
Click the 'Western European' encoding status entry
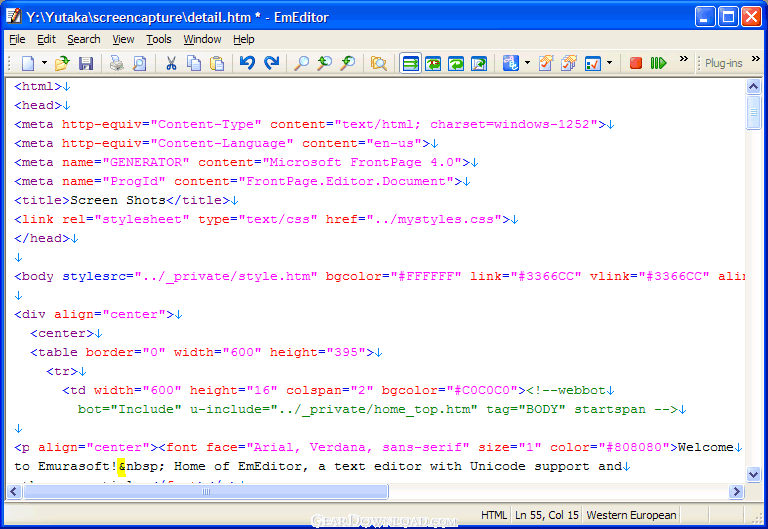pyautogui.click(x=631, y=515)
